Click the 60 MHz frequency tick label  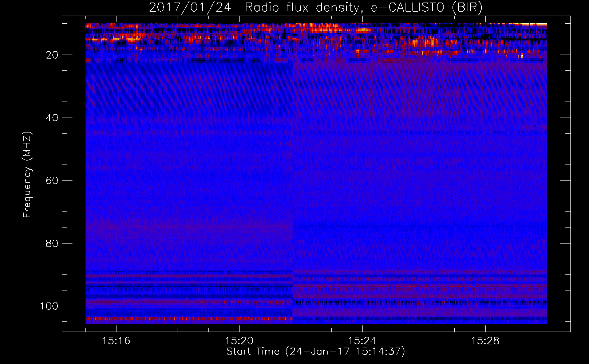coord(52,181)
